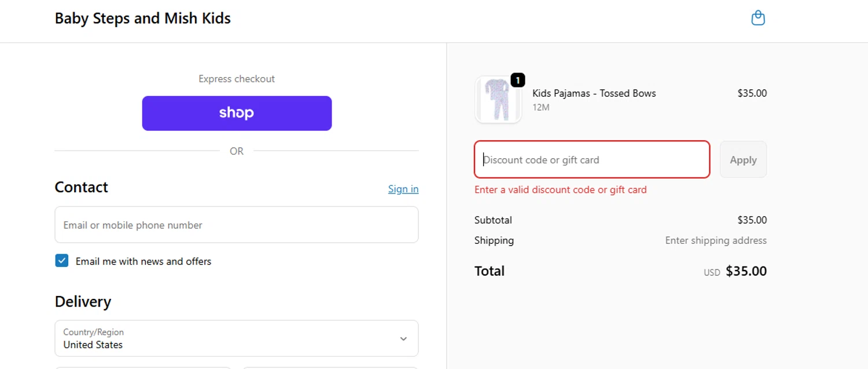Click the Total label in order summary
Viewport: 868px width, 369px height.
(x=490, y=271)
